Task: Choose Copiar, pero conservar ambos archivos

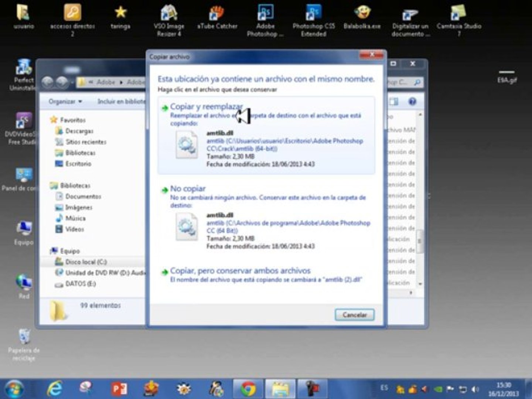Action: click(266, 275)
